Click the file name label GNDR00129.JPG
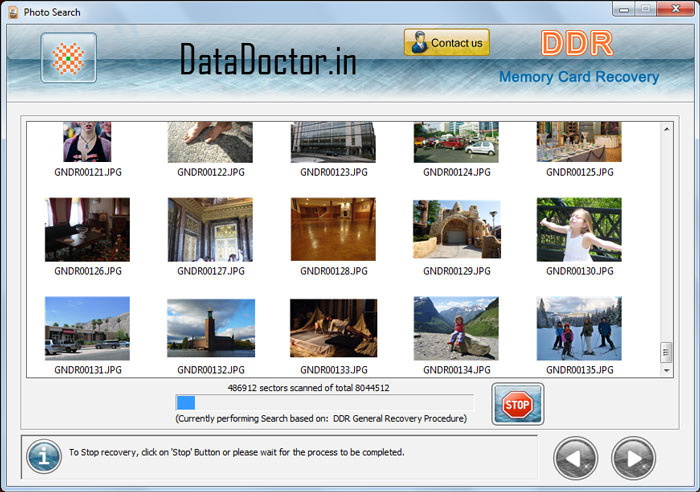This screenshot has height=492, width=700. [457, 271]
